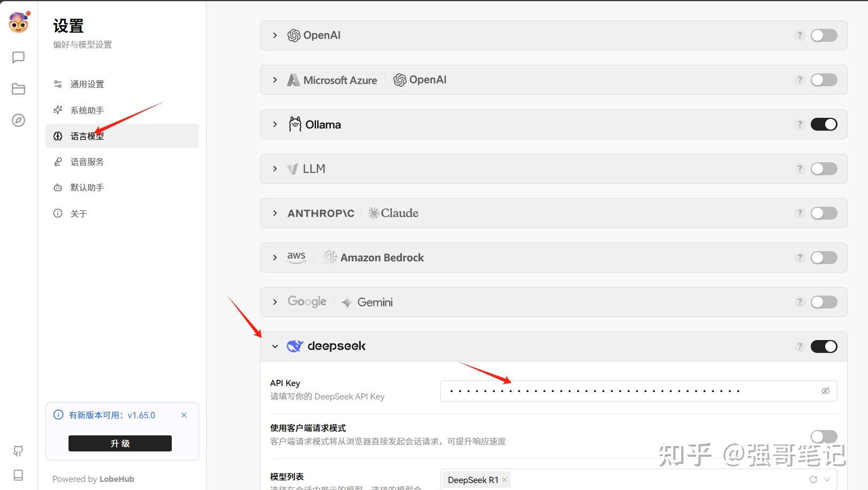The image size is (868, 490).
Task: Click the Ollama llama logo
Action: 295,124
